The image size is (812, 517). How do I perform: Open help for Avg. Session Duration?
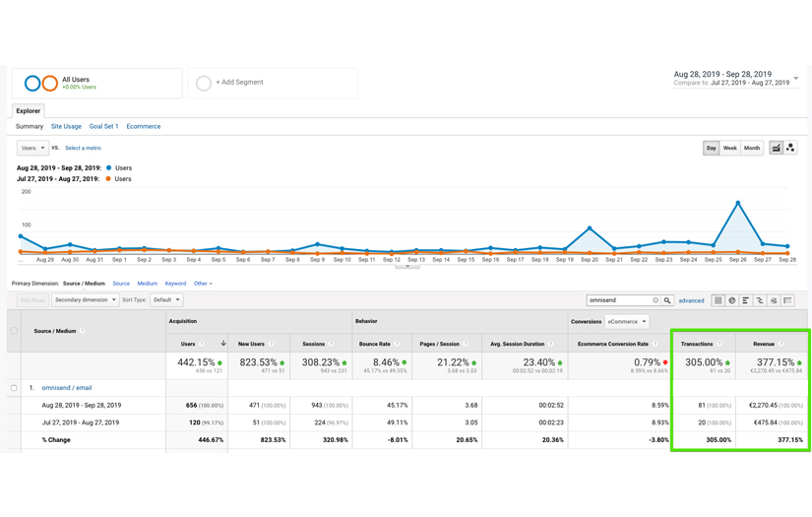[x=550, y=344]
